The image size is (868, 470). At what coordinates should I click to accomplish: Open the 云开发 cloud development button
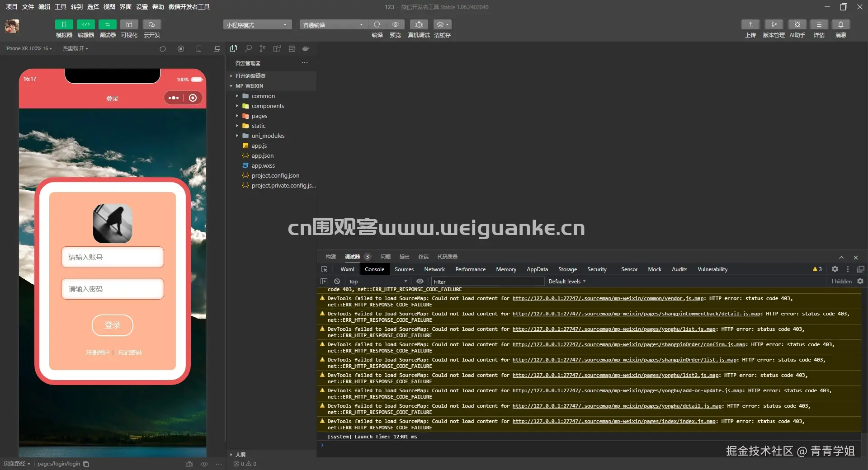152,24
